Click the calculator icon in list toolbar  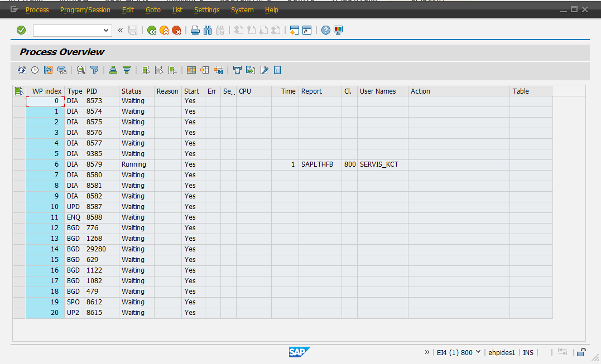click(x=277, y=70)
